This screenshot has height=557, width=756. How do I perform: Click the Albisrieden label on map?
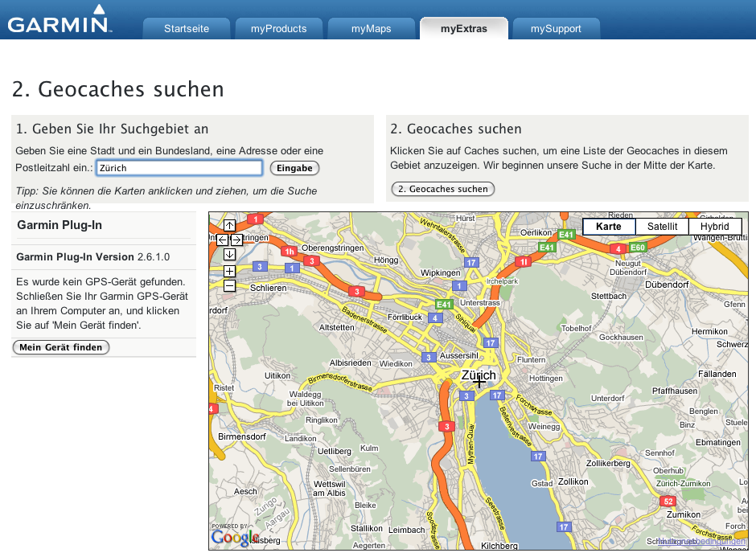351,362
